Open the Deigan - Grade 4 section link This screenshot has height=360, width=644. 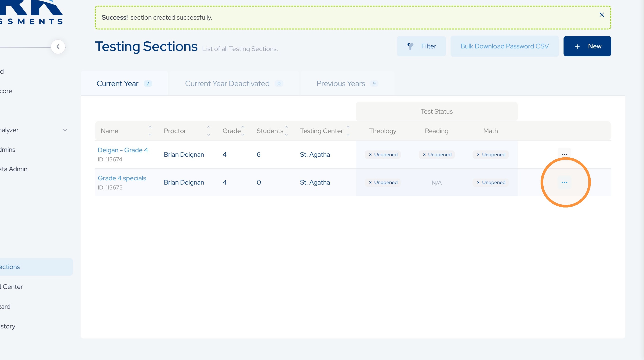click(x=123, y=150)
